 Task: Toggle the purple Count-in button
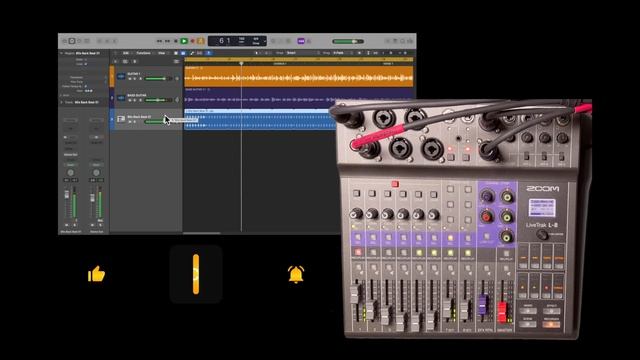point(301,41)
